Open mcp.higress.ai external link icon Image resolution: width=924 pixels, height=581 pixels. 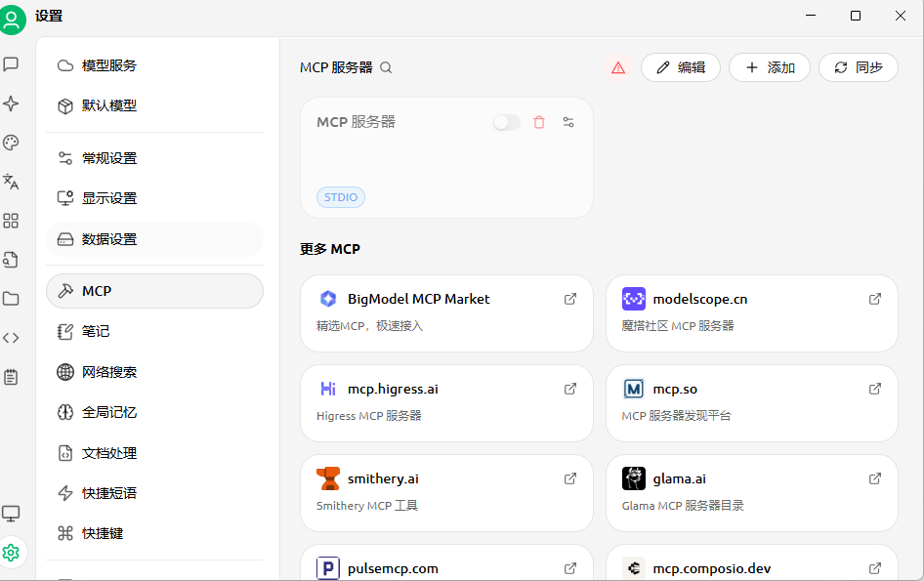(x=569, y=389)
